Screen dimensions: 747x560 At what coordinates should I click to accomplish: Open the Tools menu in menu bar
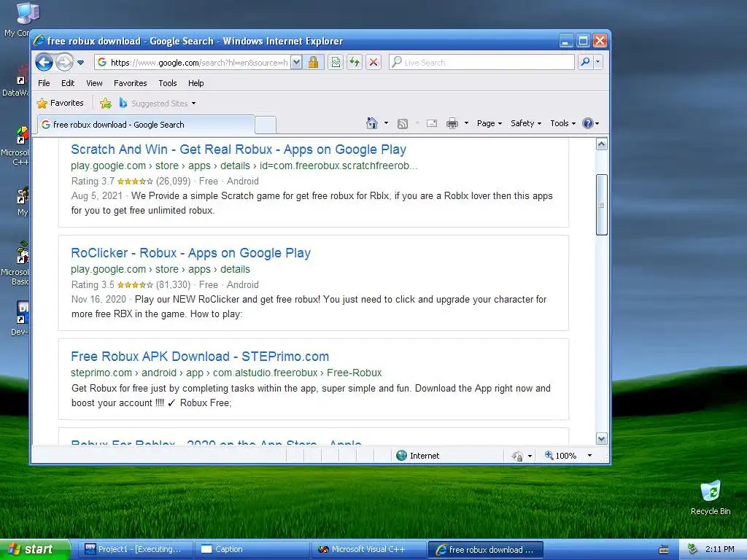tap(168, 83)
